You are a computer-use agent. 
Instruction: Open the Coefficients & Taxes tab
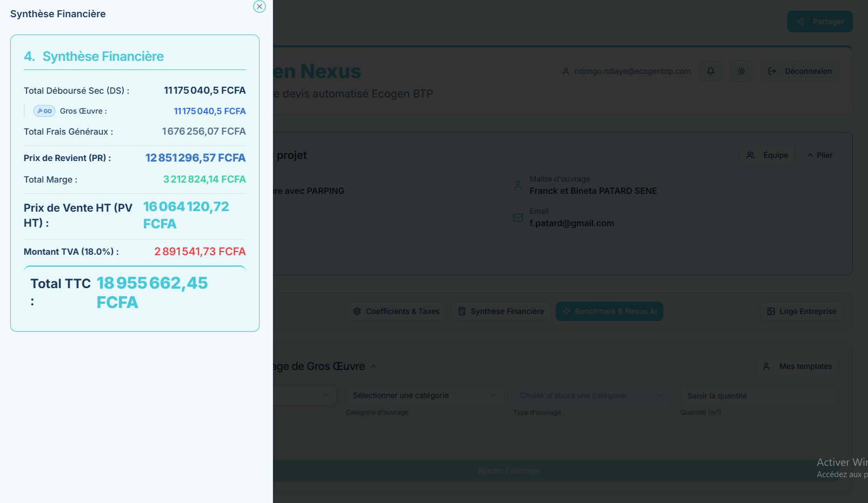pos(396,311)
